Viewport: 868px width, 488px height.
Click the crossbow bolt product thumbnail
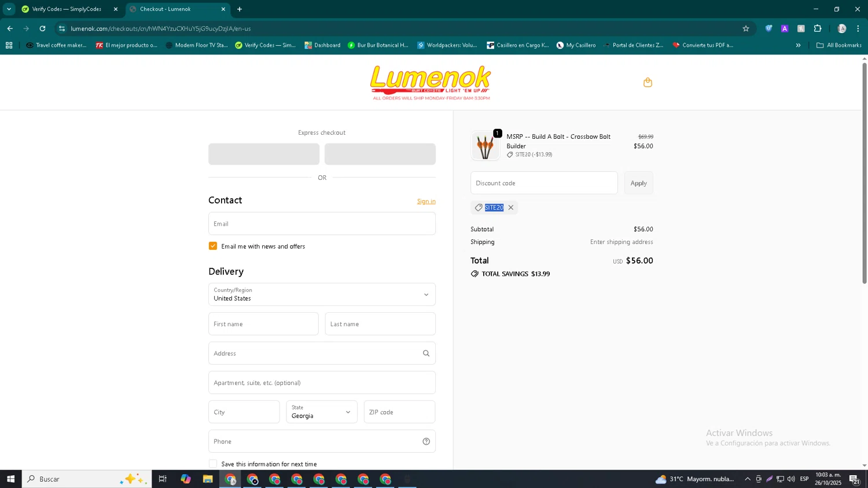(485, 146)
